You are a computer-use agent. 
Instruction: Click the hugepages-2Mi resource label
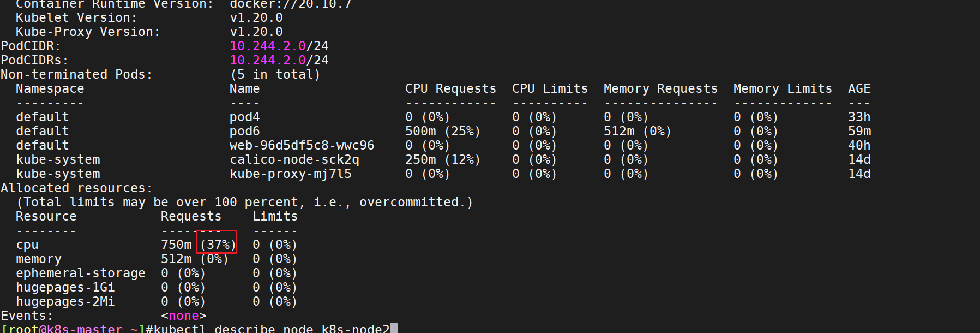tap(65, 302)
